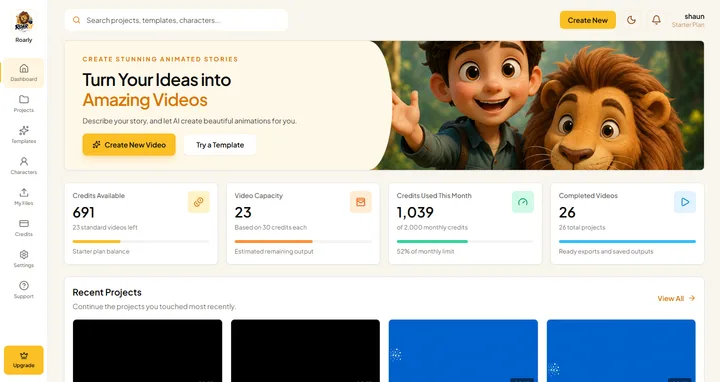Click the 'Recent Projects' heading
The width and height of the screenshot is (720, 382).
click(107, 292)
